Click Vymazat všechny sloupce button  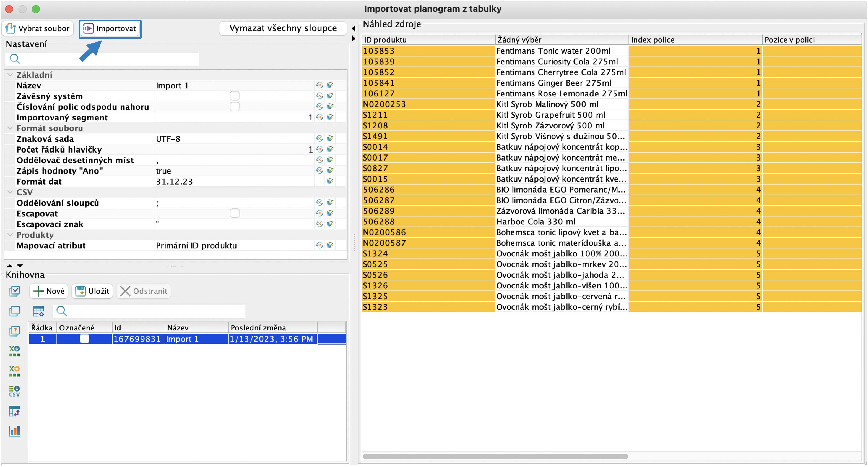(283, 28)
